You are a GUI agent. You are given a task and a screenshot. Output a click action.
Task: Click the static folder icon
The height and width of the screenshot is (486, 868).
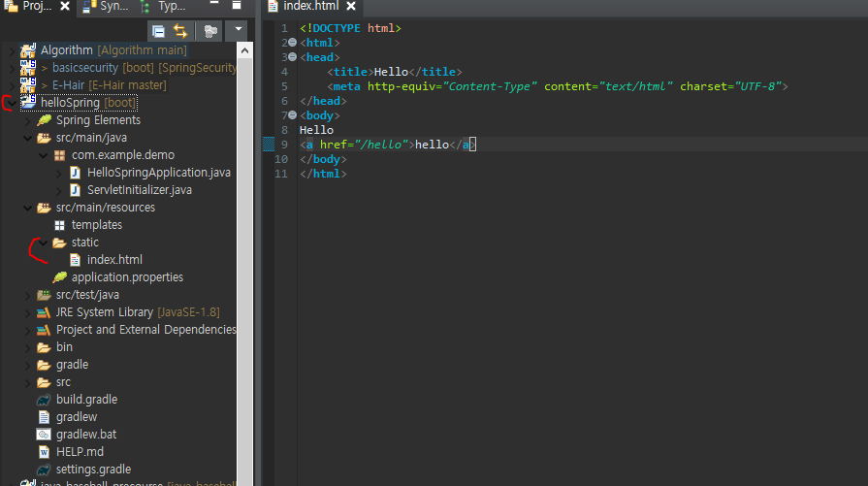click(x=59, y=243)
